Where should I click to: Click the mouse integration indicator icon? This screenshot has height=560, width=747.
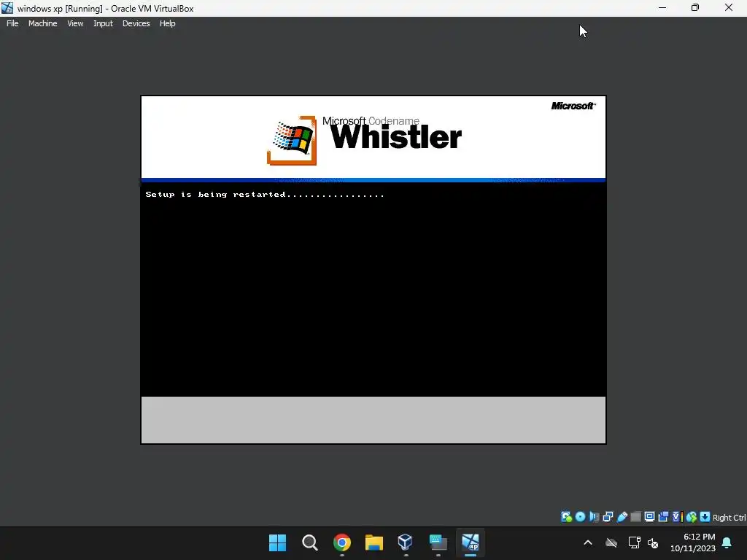click(x=692, y=517)
